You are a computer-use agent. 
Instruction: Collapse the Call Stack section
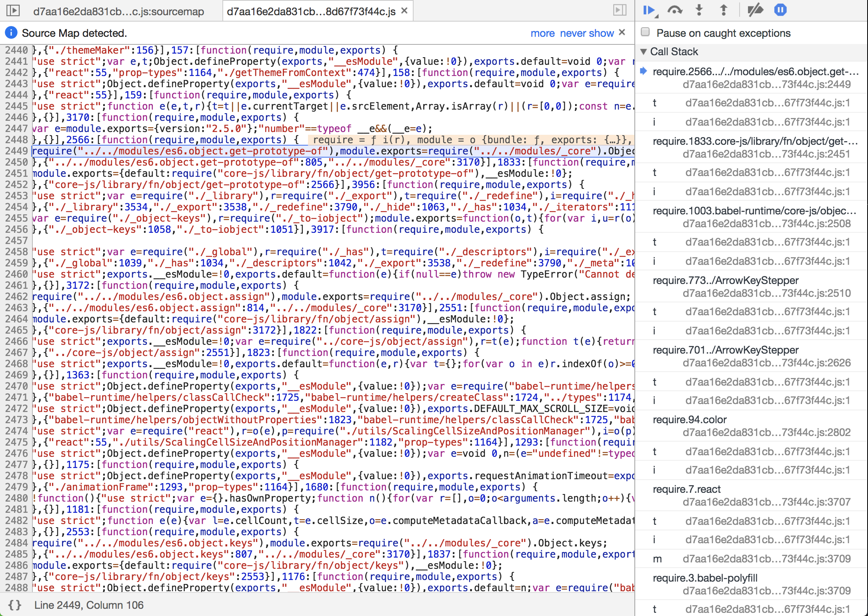(644, 51)
